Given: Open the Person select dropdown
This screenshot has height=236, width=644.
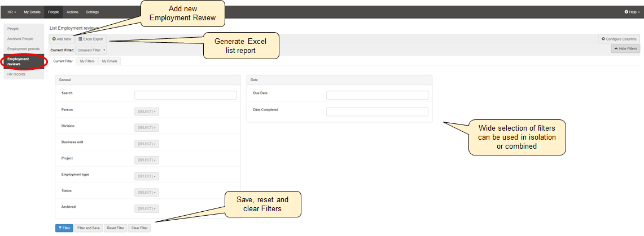Looking at the screenshot, I should (x=147, y=112).
